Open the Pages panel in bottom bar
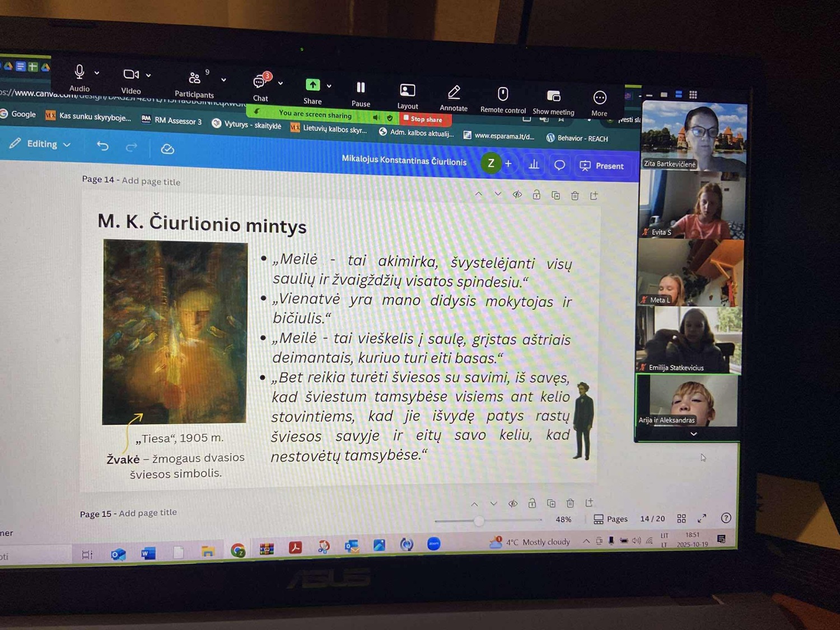This screenshot has height=630, width=840. point(610,519)
